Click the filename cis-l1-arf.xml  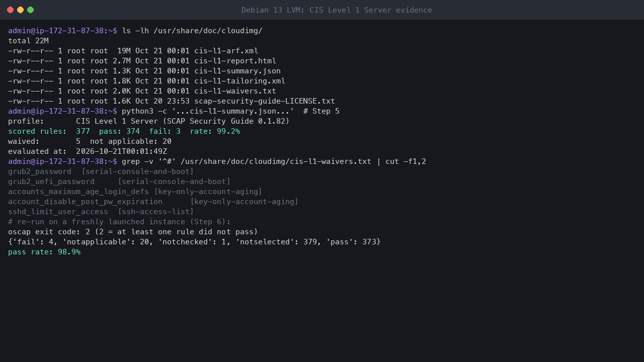pyautogui.click(x=226, y=51)
